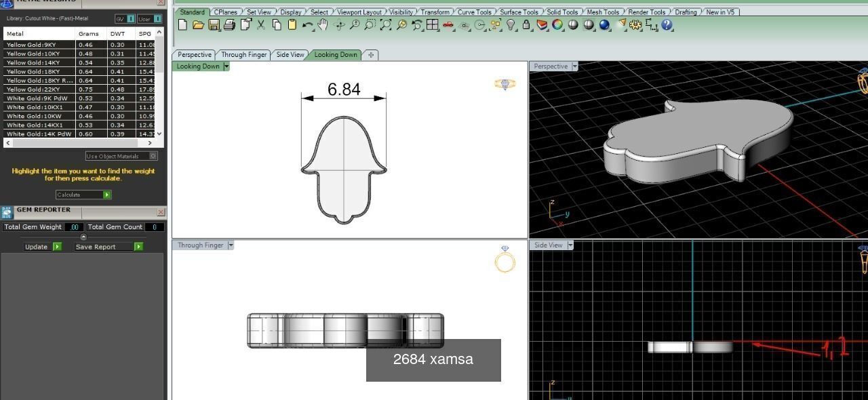Save the model using the floppy disk icon
The width and height of the screenshot is (868, 400).
pyautogui.click(x=214, y=25)
